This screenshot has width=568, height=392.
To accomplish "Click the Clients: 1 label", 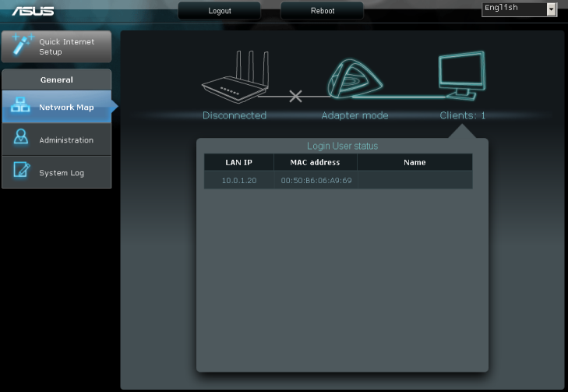I will [x=462, y=115].
